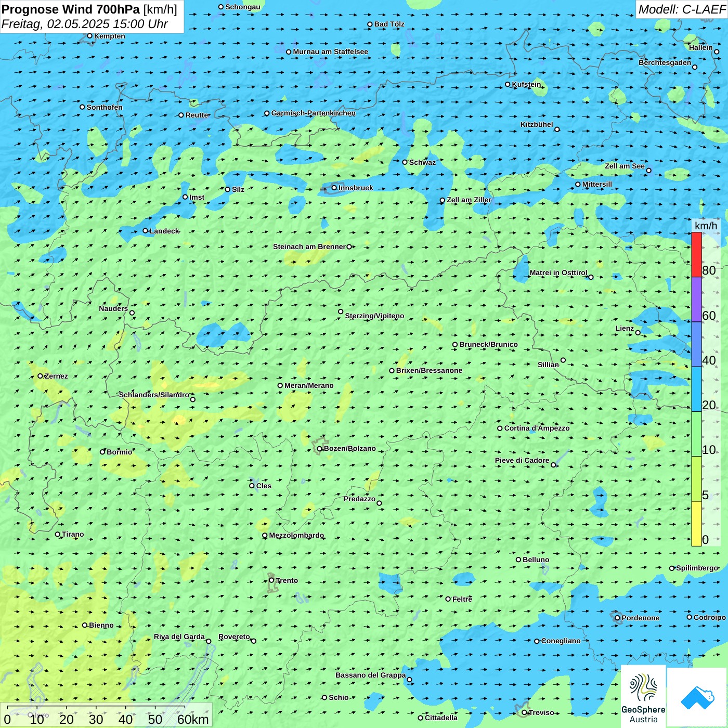Click the Schlanders/Silandro label
Viewport: 728px width, 728px height.
[154, 395]
